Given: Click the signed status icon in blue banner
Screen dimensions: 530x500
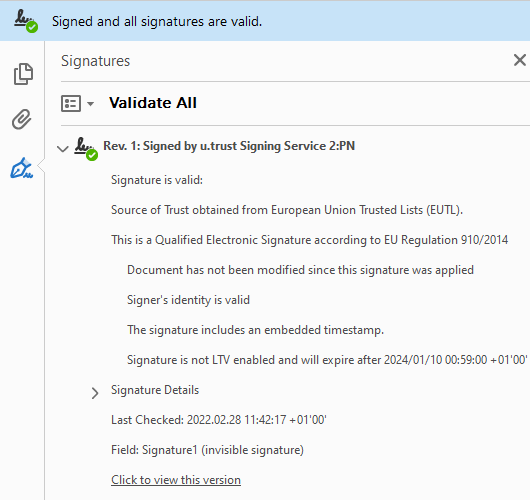Looking at the screenshot, I should (x=26, y=21).
